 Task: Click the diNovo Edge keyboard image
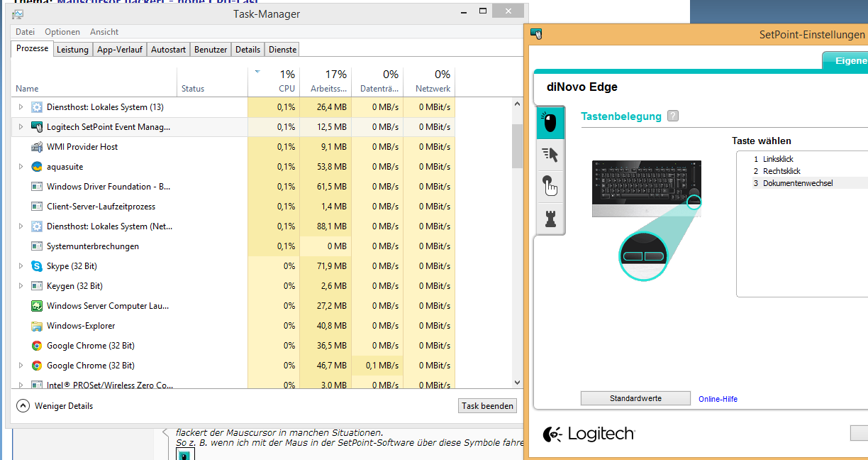tap(647, 188)
